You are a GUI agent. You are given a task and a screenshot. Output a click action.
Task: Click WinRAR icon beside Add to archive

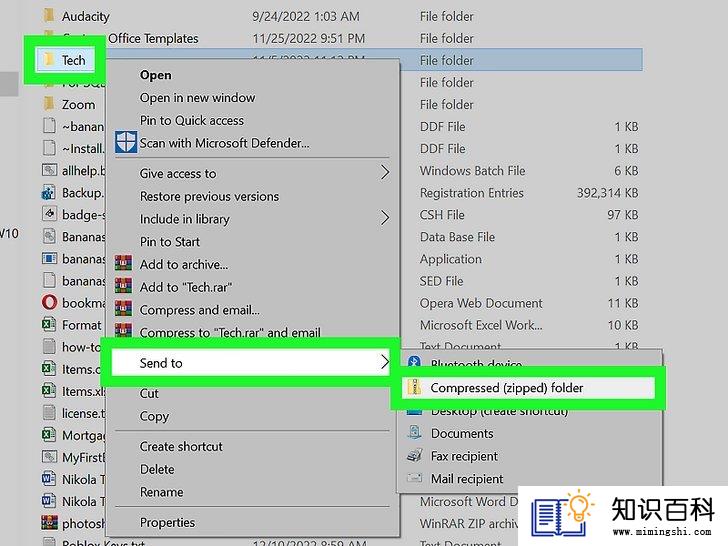coord(124,263)
